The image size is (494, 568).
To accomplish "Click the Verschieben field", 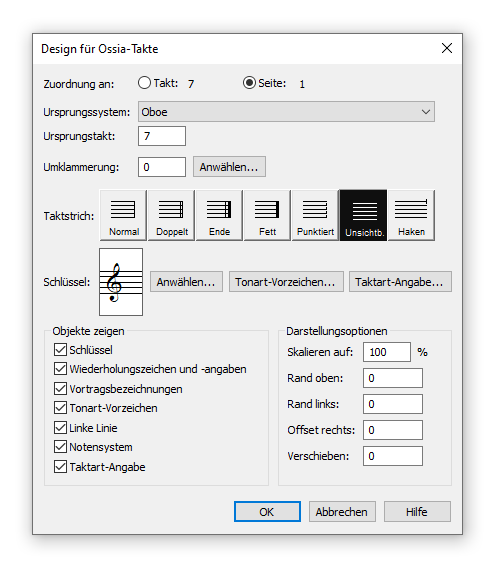I will [393, 456].
